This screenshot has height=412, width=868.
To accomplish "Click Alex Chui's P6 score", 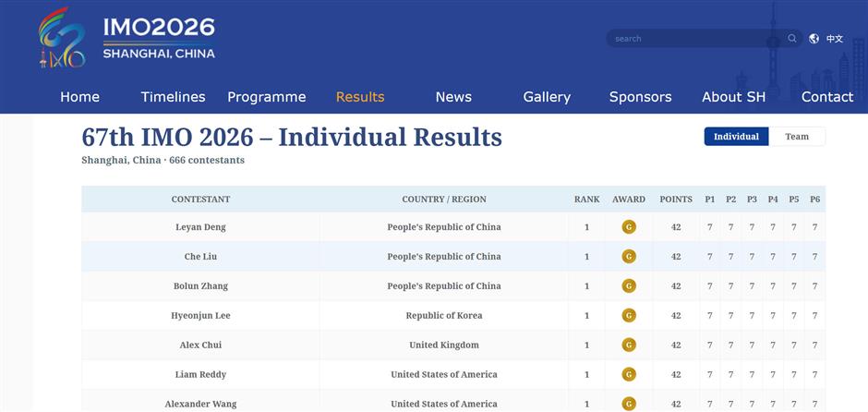I will 814,345.
